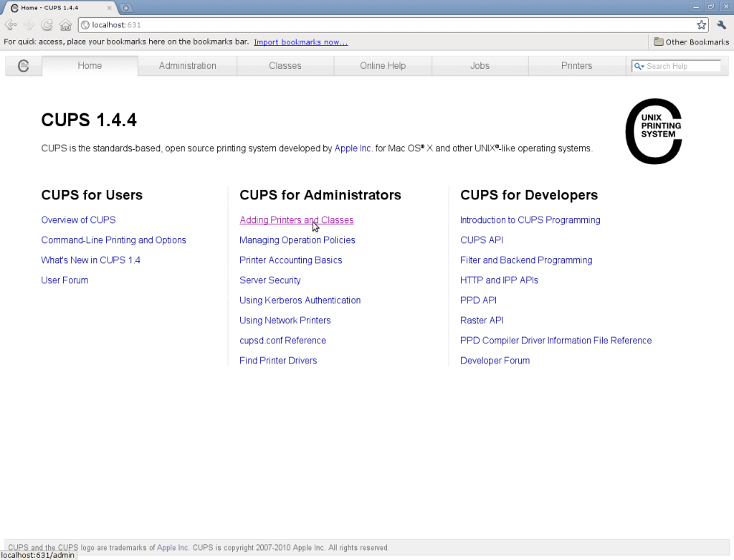Follow the Apple Inc. link in the description
Image resolution: width=734 pixels, height=560 pixels.
click(353, 148)
